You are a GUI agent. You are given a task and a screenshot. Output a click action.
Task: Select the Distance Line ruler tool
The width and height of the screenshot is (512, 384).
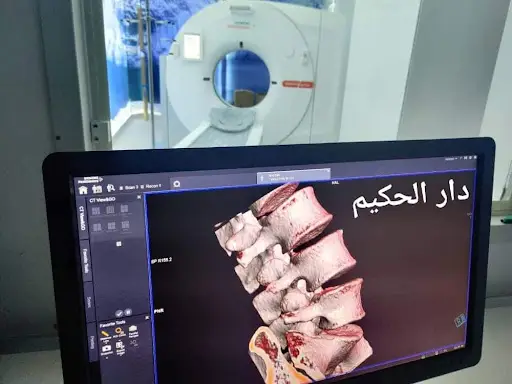pyautogui.click(x=105, y=335)
